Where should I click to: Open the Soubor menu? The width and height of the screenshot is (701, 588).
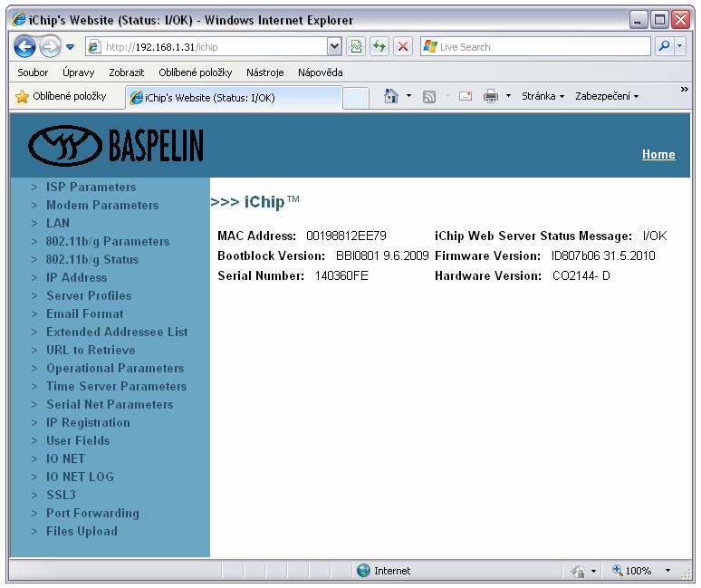[x=33, y=72]
